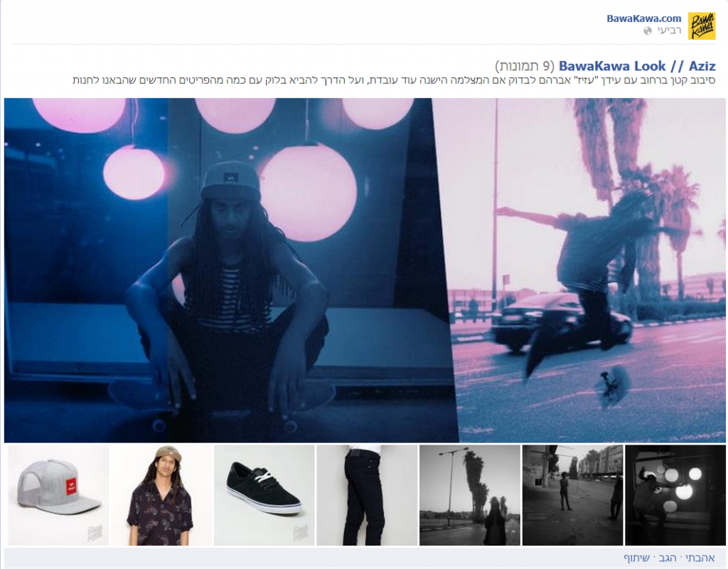Open the BawaKawa Look // Aziz album title
This screenshot has height=569, width=728.
point(637,66)
